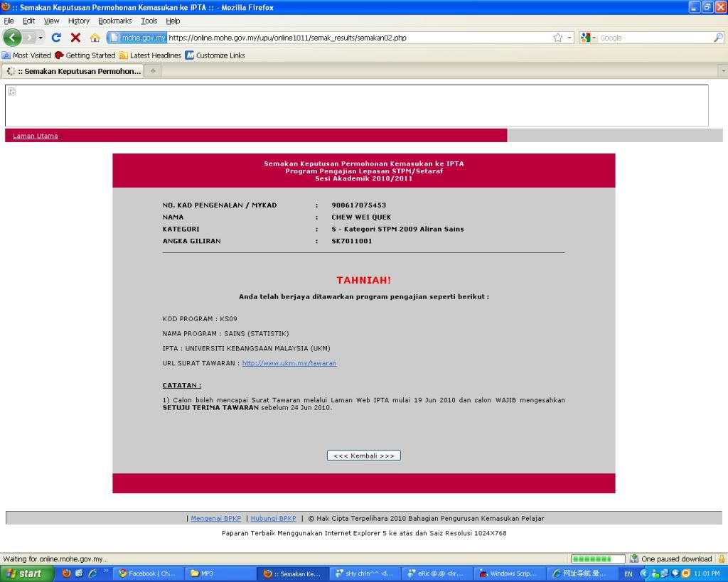
Task: Bookmark this page with the star icon
Action: 558,38
